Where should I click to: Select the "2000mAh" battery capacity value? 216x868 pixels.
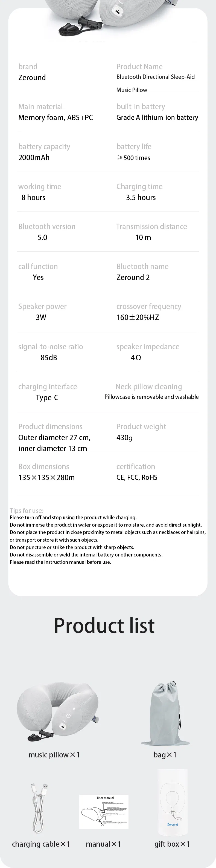click(x=34, y=157)
